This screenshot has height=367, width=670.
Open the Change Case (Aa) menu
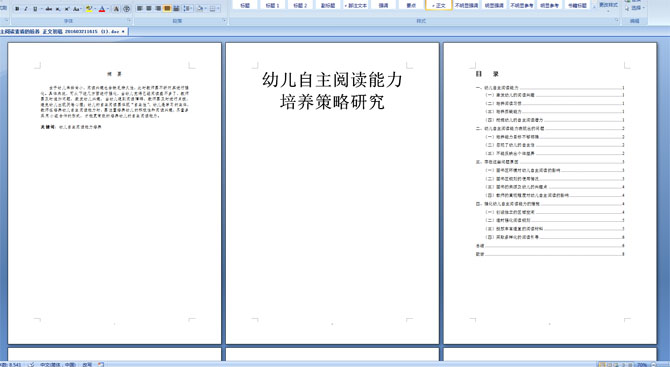click(77, 9)
